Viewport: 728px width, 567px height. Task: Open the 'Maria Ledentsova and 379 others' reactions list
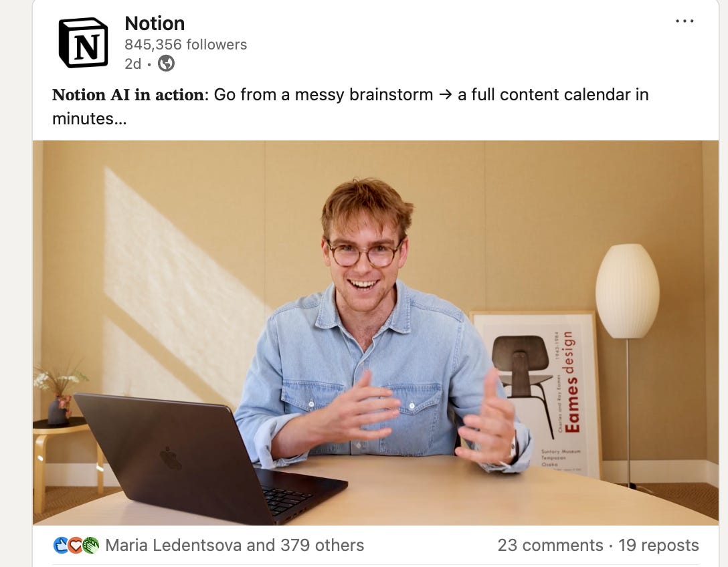pos(235,545)
